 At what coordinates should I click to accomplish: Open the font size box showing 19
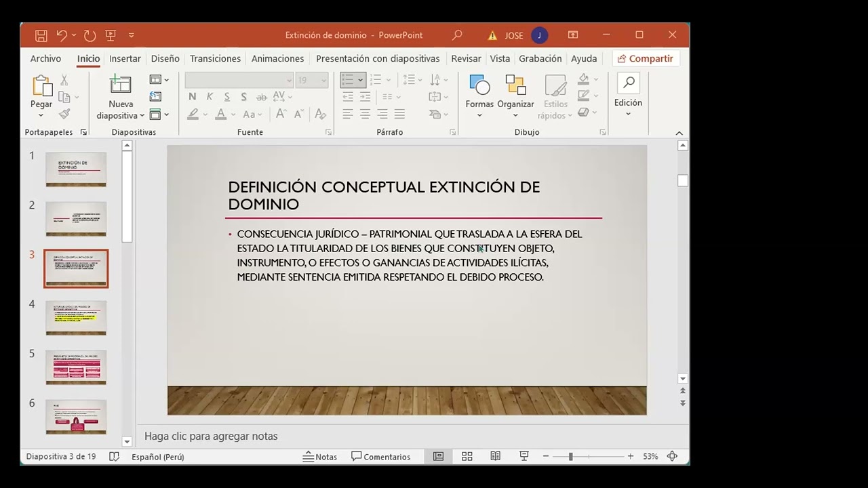click(312, 80)
